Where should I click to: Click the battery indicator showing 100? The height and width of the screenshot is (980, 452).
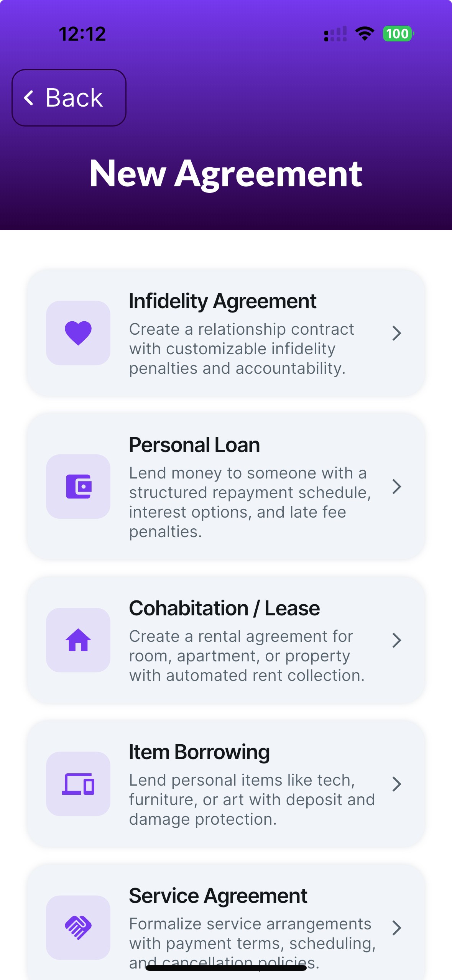398,34
